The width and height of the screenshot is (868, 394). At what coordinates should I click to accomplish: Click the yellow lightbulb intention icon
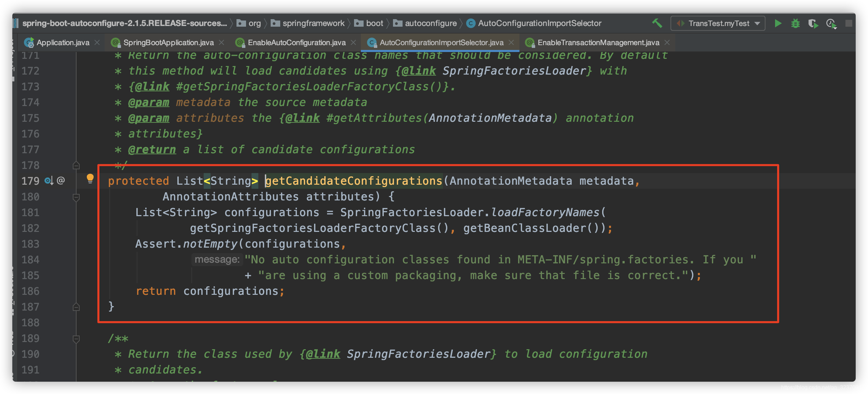tap(90, 179)
